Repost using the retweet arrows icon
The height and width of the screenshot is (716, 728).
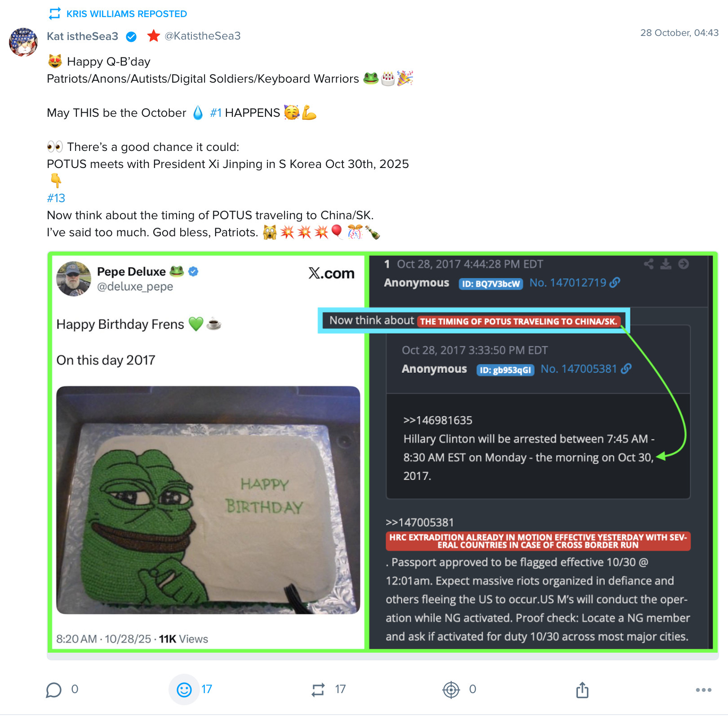click(x=318, y=689)
